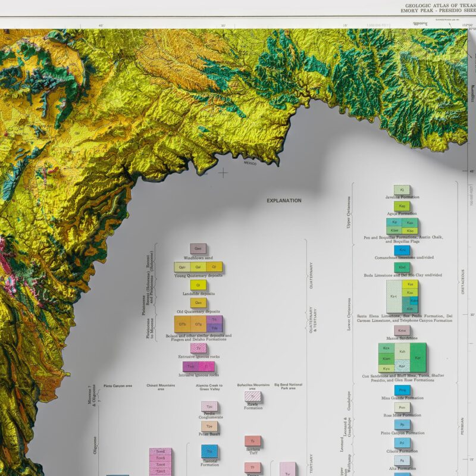The image size is (476, 476).
Task: Click the Ts Santana Tuff swatch
Action: (x=252, y=441)
